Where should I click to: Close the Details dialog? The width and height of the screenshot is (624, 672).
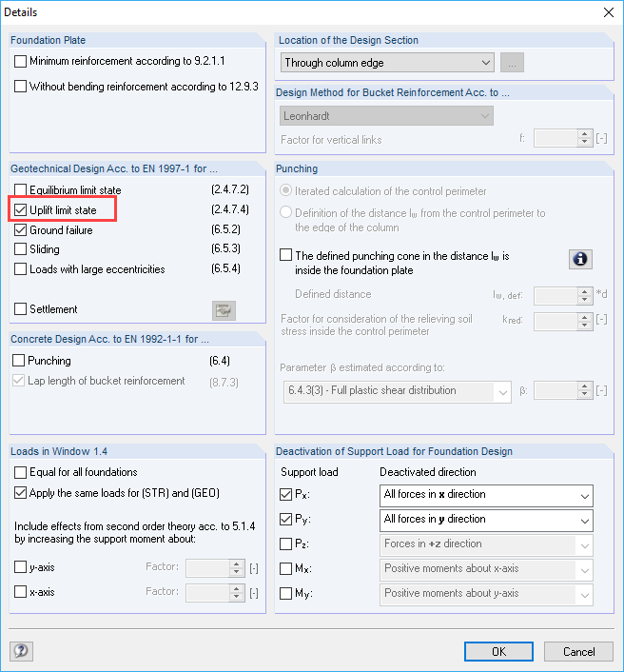coord(608,12)
